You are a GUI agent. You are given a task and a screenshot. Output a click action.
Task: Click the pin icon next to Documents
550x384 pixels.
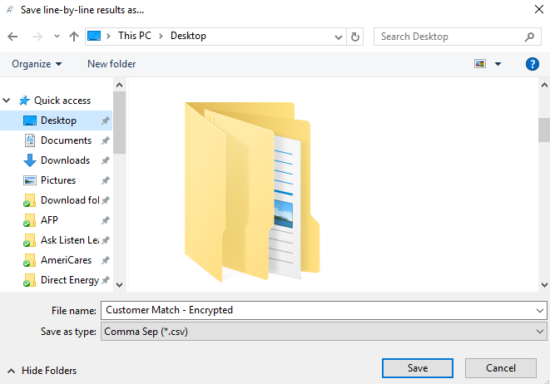tap(105, 141)
